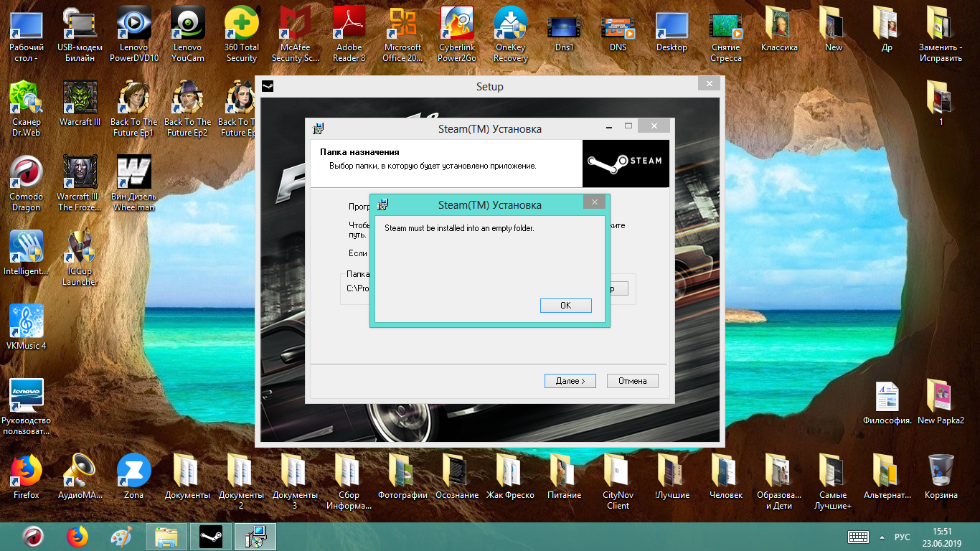
Task: Open Lenovo PowerDVD10 shortcut
Action: pyautogui.click(x=133, y=34)
